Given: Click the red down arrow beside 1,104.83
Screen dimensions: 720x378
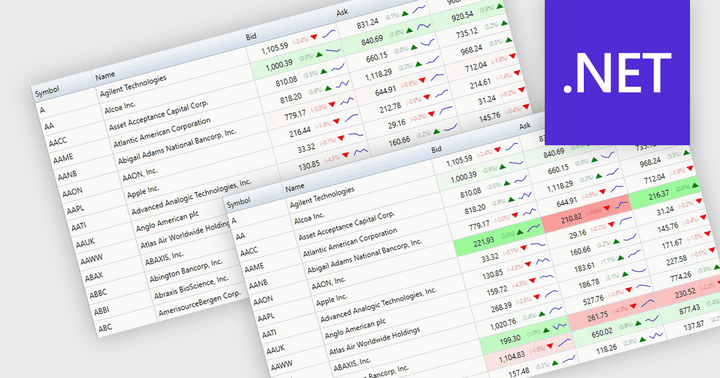Looking at the screenshot, I should click(x=550, y=347).
